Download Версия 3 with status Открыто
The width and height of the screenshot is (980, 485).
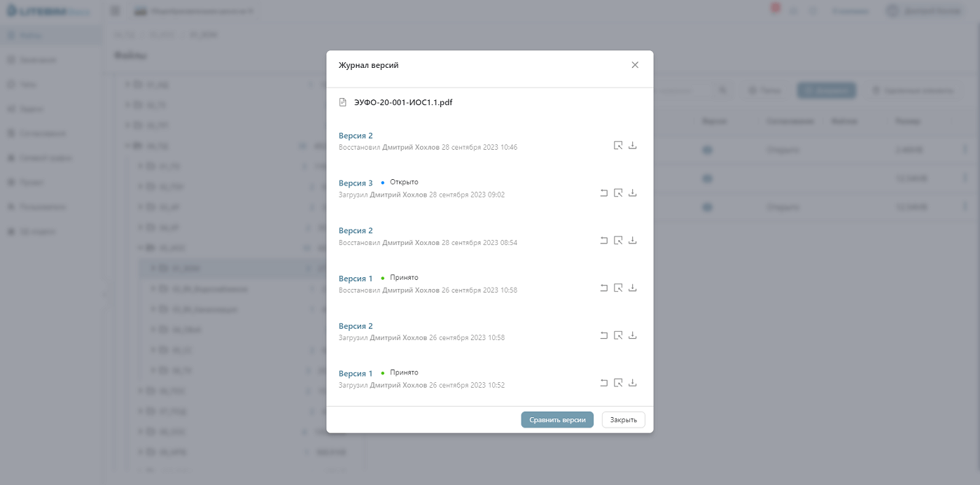pyautogui.click(x=633, y=193)
